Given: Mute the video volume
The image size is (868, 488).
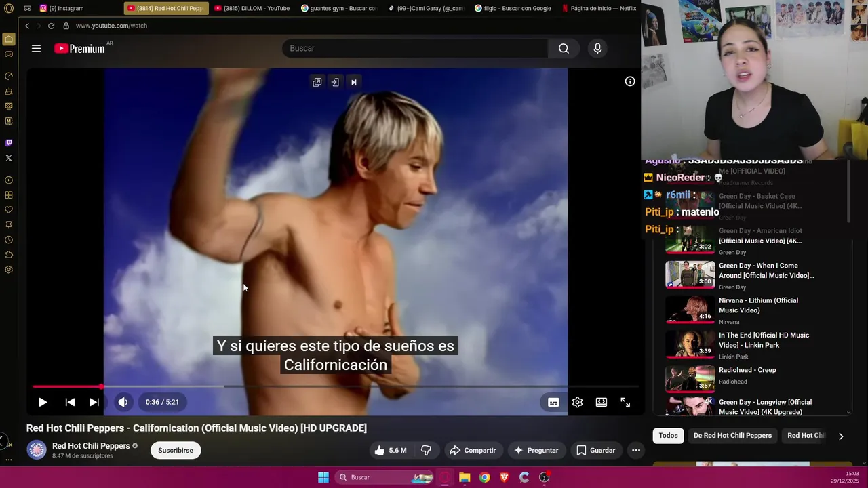Looking at the screenshot, I should point(123,402).
